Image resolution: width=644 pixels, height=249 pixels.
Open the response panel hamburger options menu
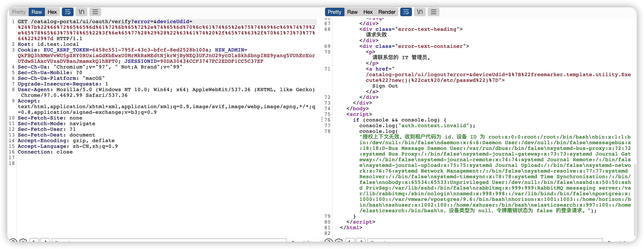(433, 12)
